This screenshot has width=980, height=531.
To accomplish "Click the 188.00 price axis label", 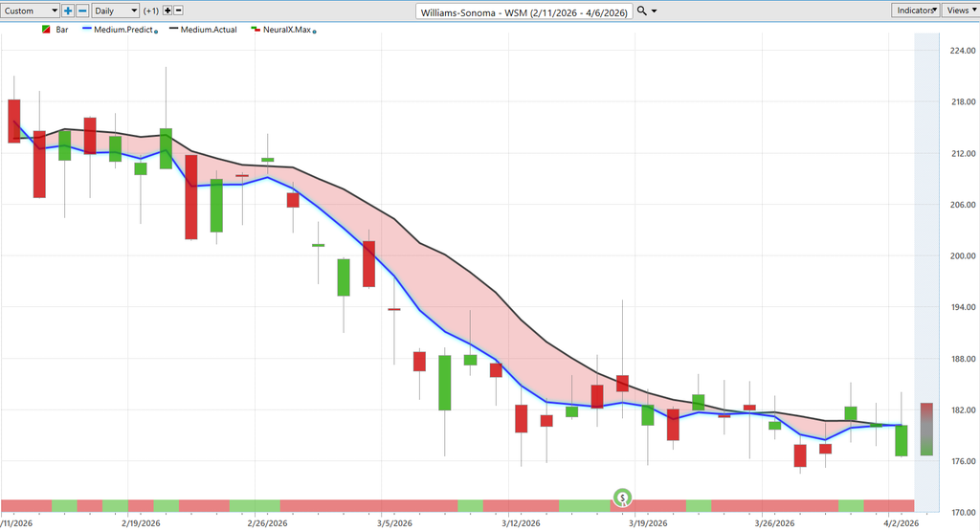I will tap(963, 359).
